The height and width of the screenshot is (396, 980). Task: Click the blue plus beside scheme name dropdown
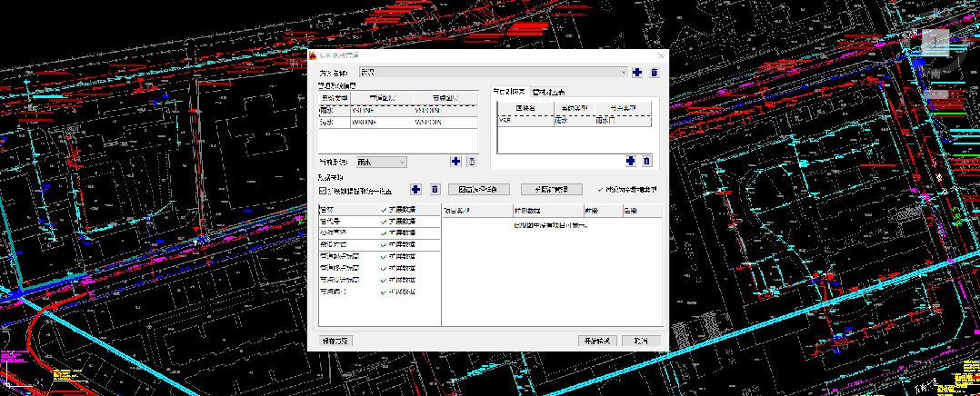coord(637,72)
